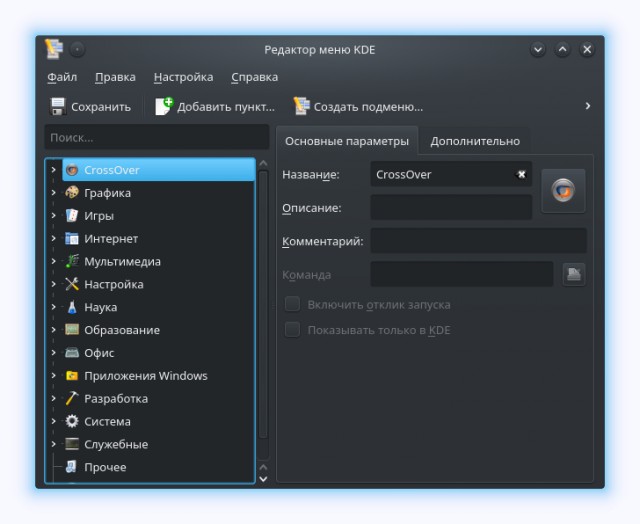Expand the Настройка category
The height and width of the screenshot is (524, 640).
(x=53, y=284)
